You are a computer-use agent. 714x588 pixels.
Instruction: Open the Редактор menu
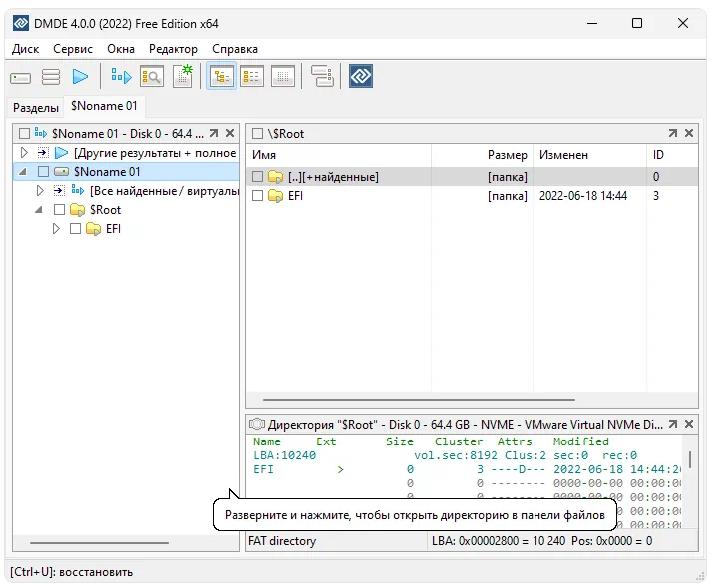(174, 49)
